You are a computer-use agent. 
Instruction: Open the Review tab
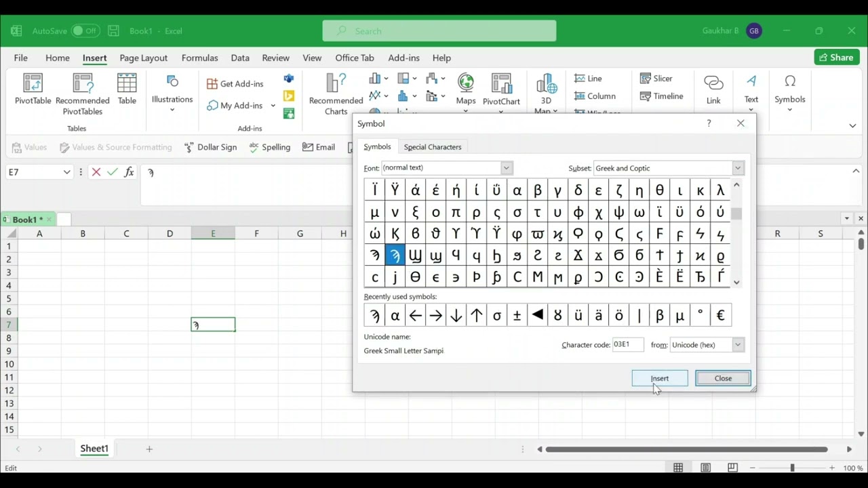point(276,58)
